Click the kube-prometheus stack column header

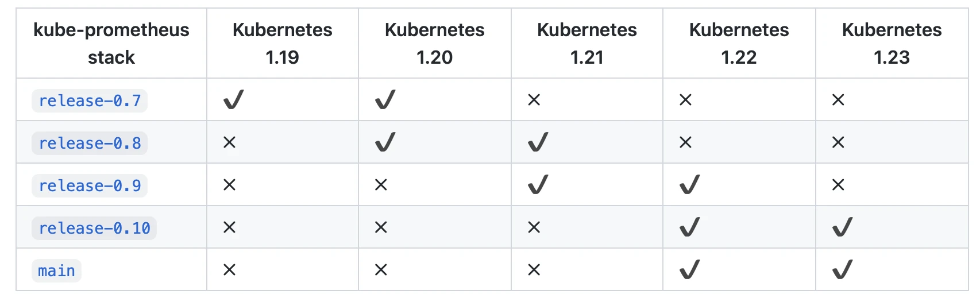click(111, 44)
